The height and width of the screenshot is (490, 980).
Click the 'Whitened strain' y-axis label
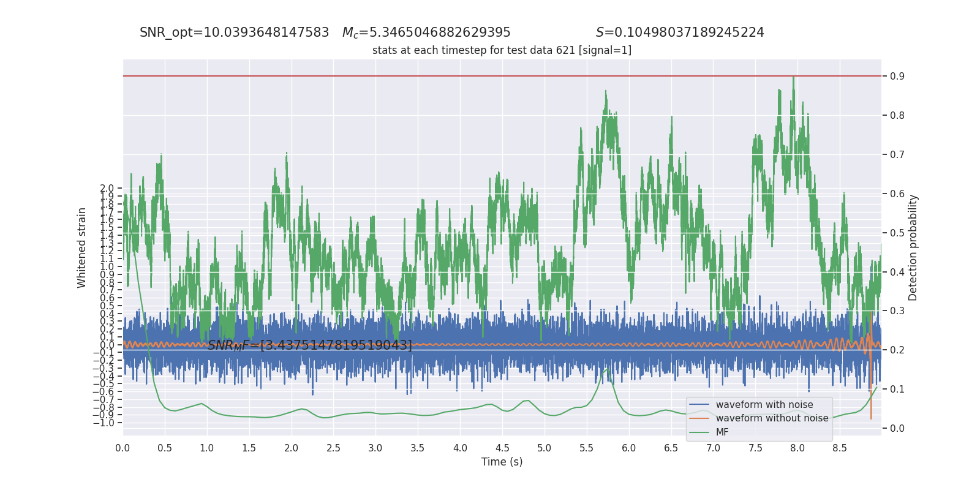81,247
